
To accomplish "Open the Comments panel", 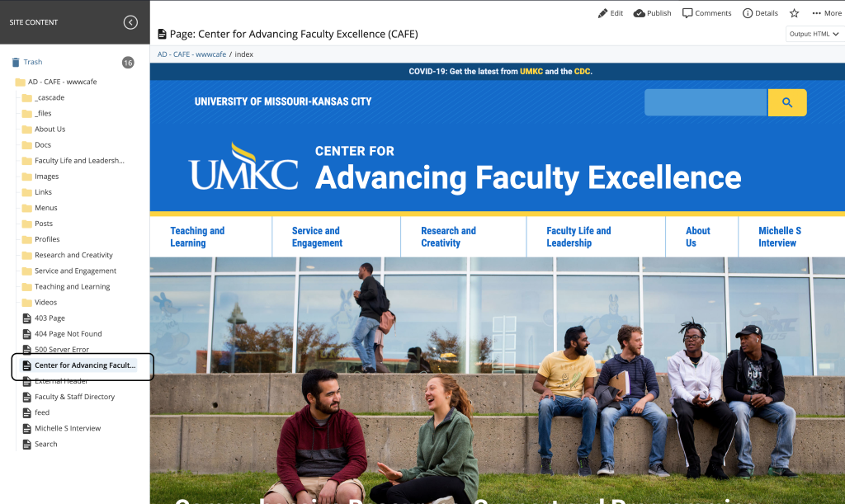I will point(706,13).
